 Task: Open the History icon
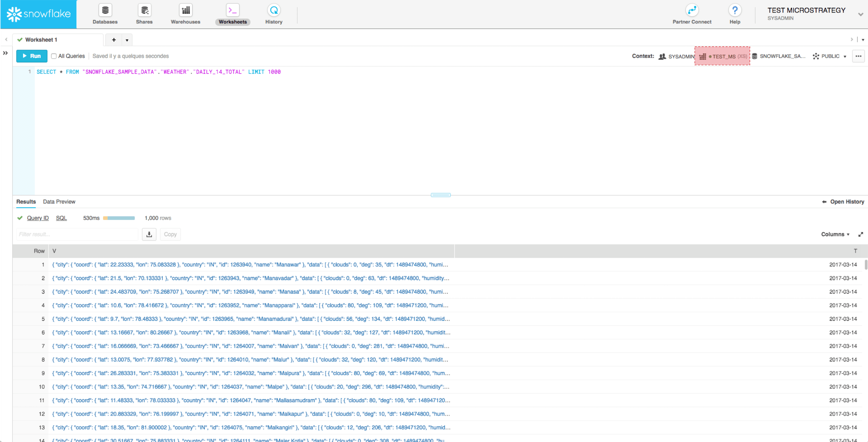[274, 11]
